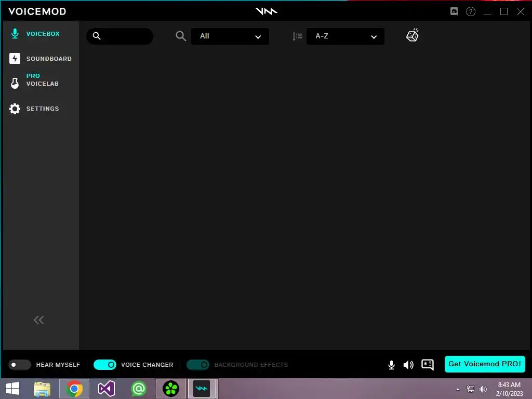Image resolution: width=532 pixels, height=399 pixels.
Task: Toggle the Background Effects switch
Action: (198, 365)
